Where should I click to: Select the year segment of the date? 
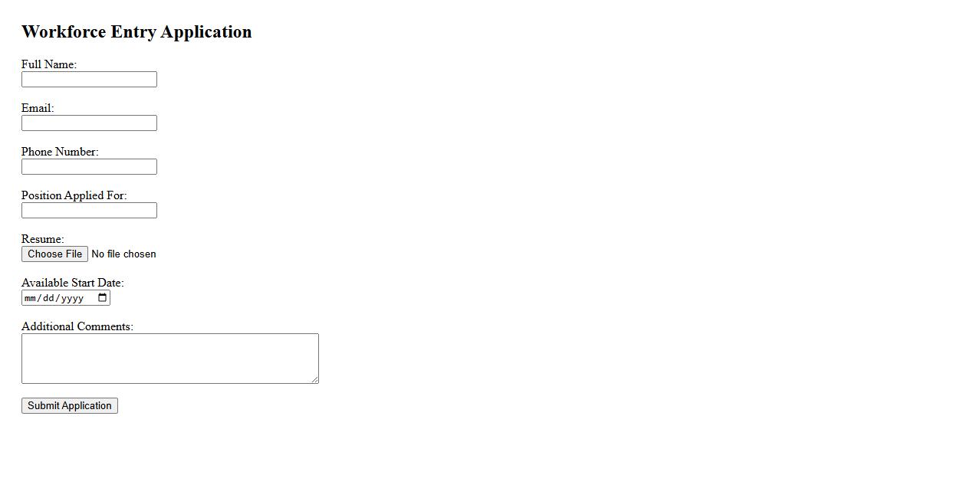click(x=72, y=298)
